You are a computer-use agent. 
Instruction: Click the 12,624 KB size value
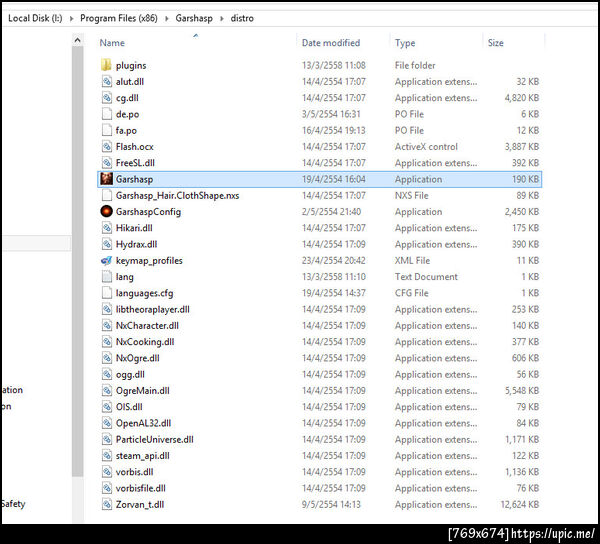pos(520,505)
